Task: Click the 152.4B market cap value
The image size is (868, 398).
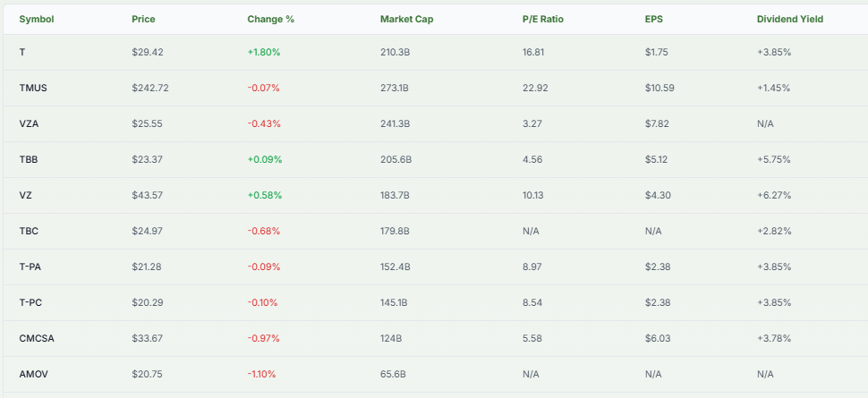Action: [396, 267]
